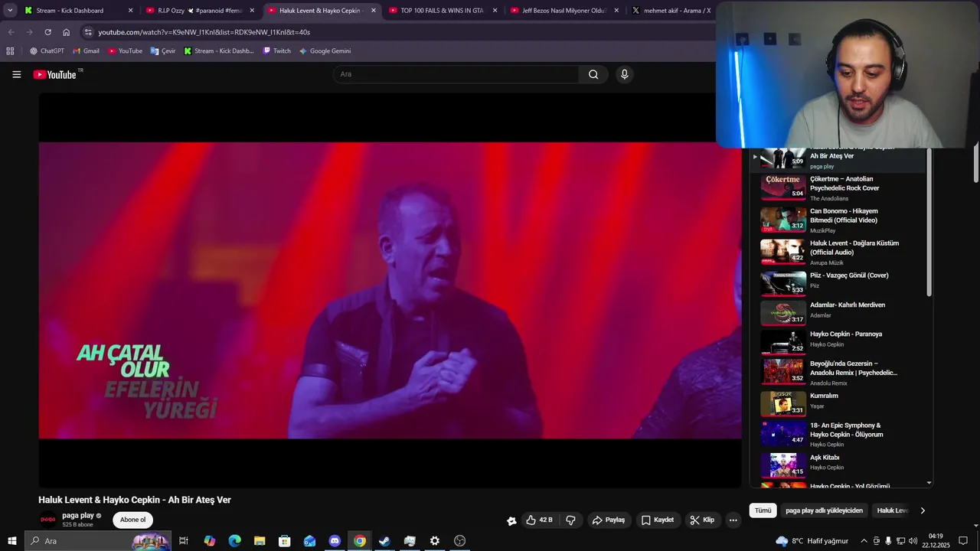Click the sparkle Ask icon beside like

pos(511,520)
